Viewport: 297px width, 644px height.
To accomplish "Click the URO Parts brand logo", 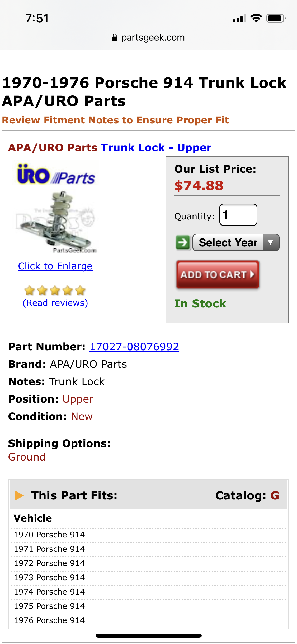I will pyautogui.click(x=56, y=175).
